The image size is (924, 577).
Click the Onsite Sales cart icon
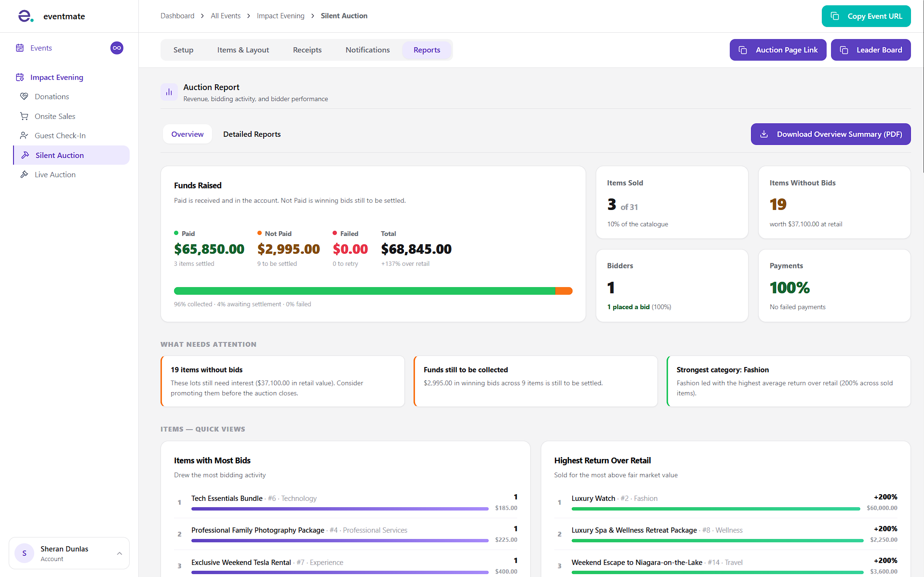pos(24,116)
